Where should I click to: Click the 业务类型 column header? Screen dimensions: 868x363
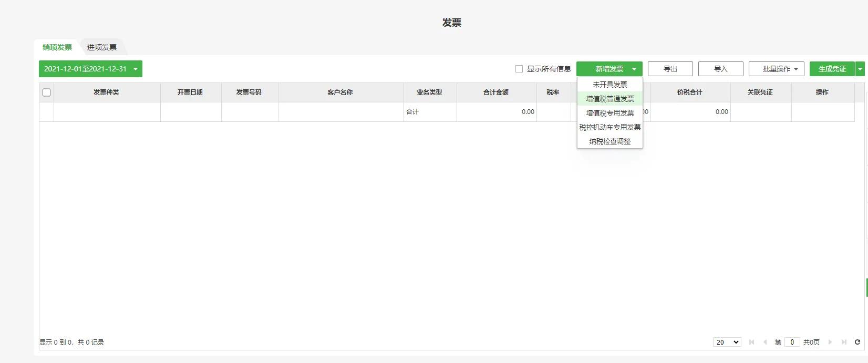click(430, 92)
